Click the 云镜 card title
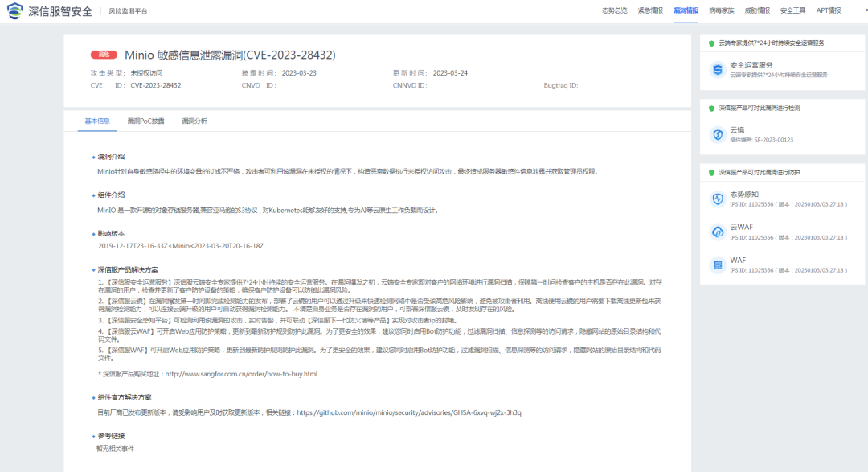This screenshot has height=472, width=868. [x=737, y=130]
